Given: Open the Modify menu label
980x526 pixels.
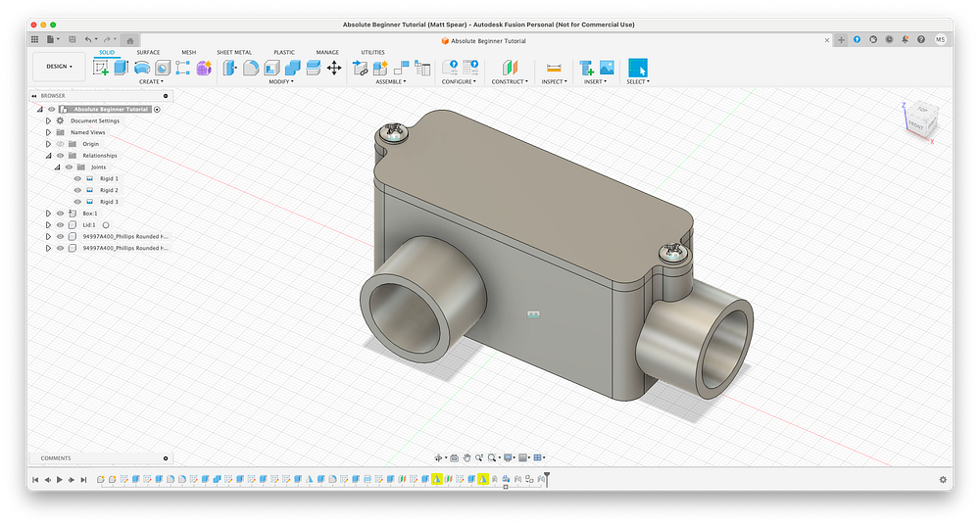Looking at the screenshot, I should (x=281, y=82).
